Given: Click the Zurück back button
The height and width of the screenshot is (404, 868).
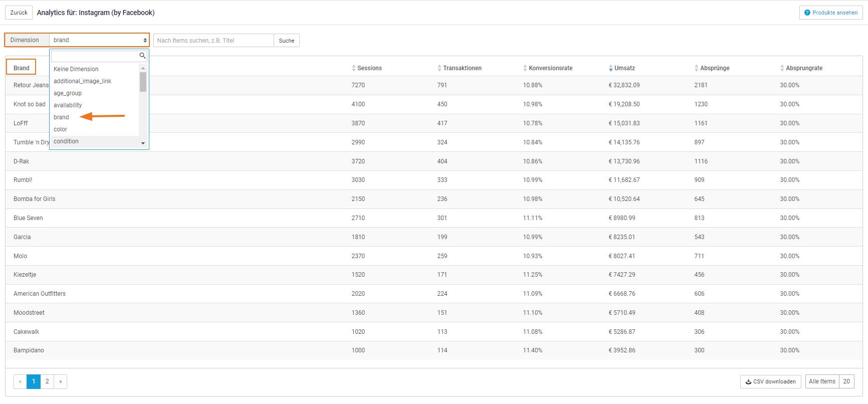Looking at the screenshot, I should click(x=19, y=13).
